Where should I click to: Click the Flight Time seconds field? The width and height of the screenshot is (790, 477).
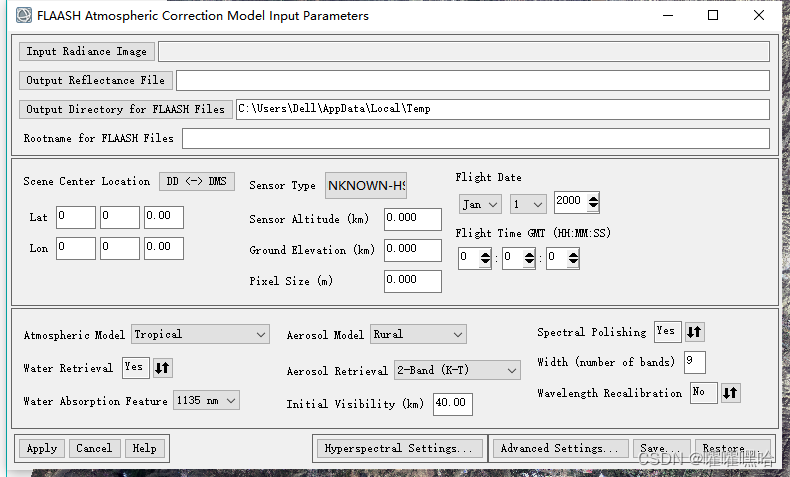click(x=557, y=258)
